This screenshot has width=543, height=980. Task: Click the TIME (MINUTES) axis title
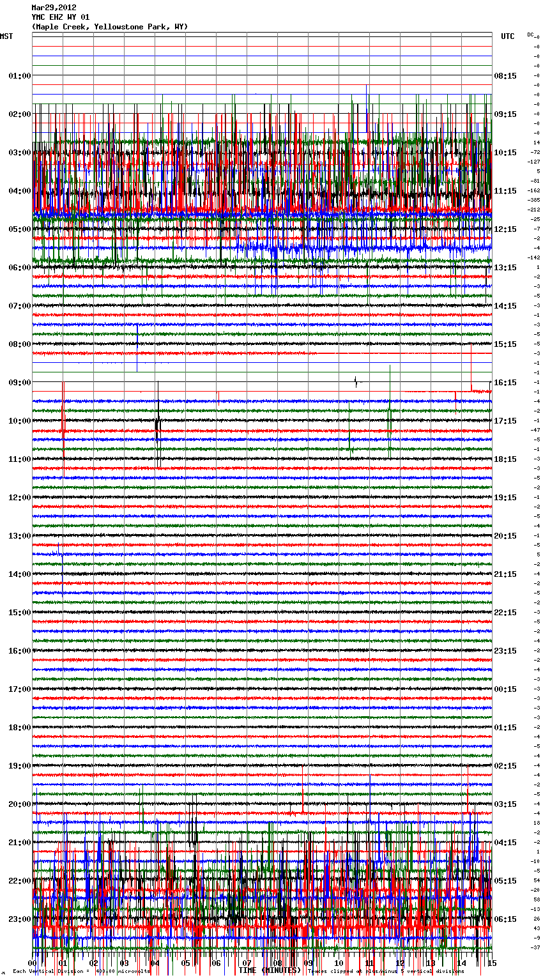coord(270,970)
